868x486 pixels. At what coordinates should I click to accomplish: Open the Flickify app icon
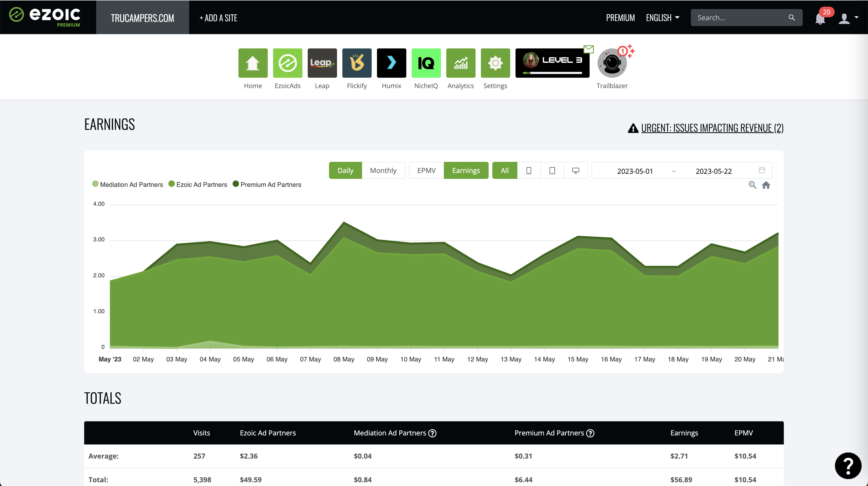coord(357,63)
